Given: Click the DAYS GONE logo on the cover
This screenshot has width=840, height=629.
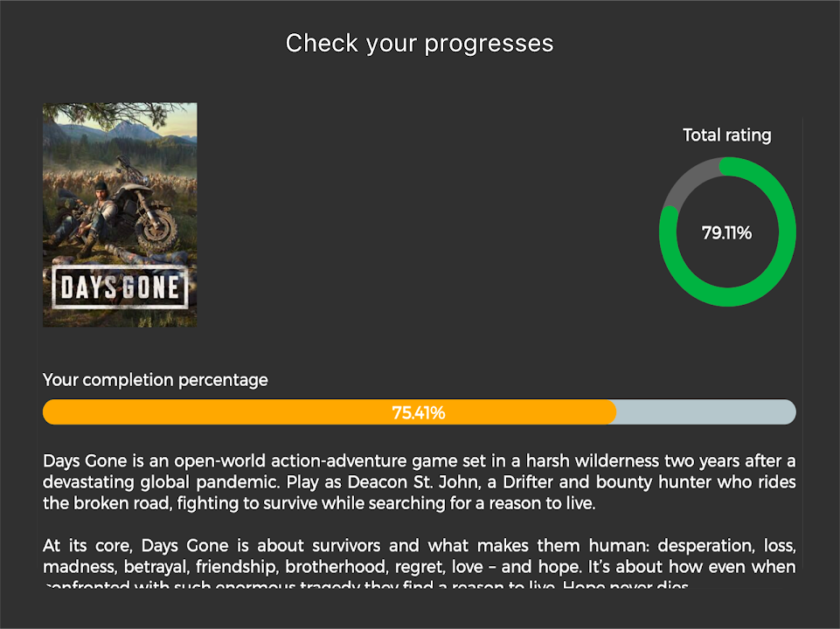Looking at the screenshot, I should [x=120, y=288].
